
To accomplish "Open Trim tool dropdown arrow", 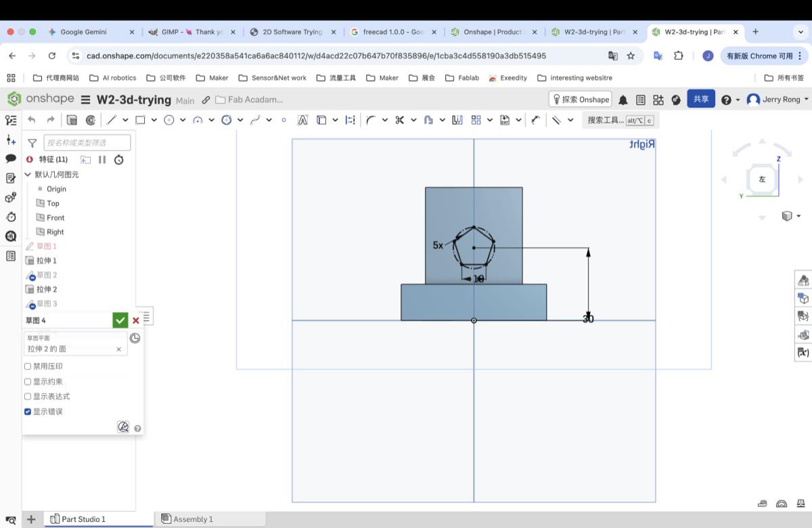I will 413,120.
